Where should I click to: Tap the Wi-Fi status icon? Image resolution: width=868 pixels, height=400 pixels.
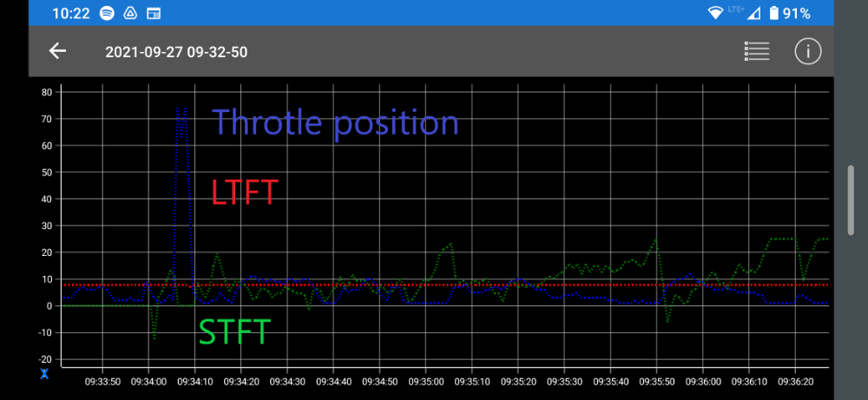click(715, 13)
